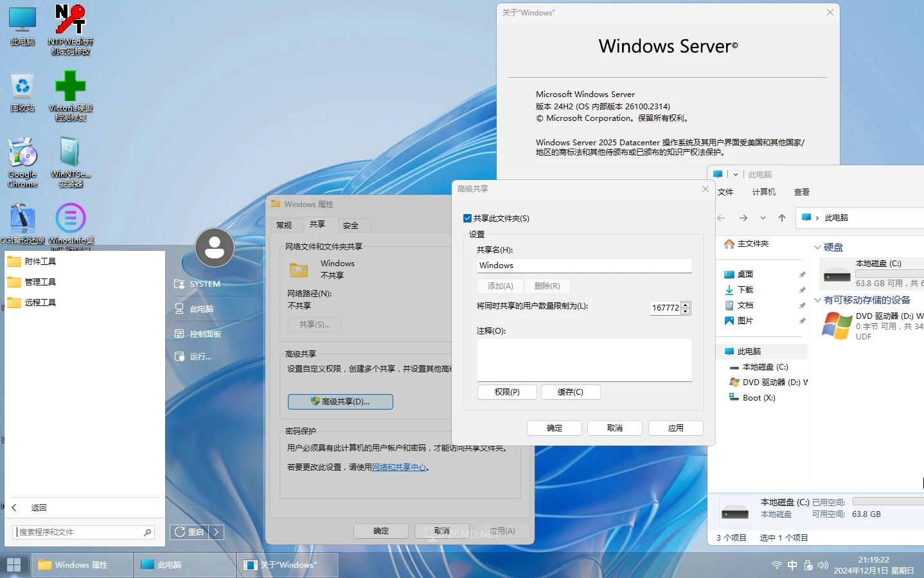Click 取消 in the 高级共享 dialog
Screen dimensions: 924x578
615,428
